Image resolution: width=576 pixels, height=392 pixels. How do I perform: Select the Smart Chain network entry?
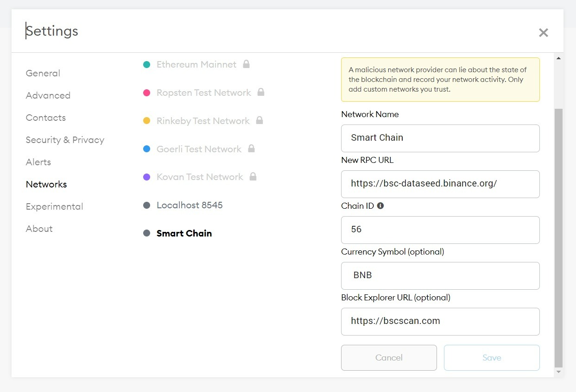coord(184,233)
